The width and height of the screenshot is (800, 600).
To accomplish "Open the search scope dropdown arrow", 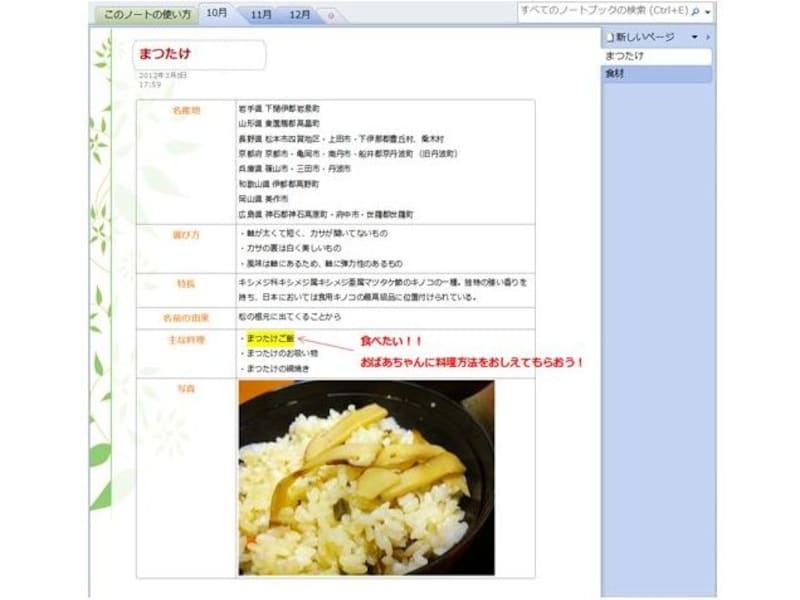I will click(706, 11).
